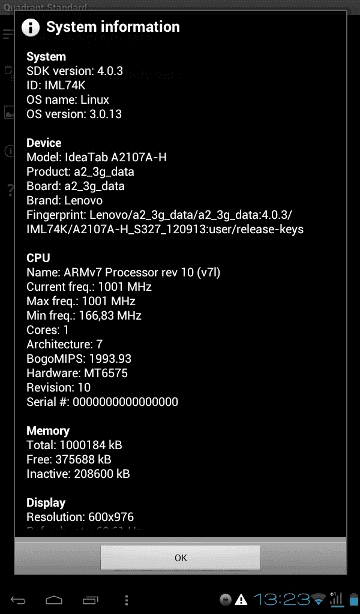Tap the Resolution: 600x976 line

click(x=80, y=517)
